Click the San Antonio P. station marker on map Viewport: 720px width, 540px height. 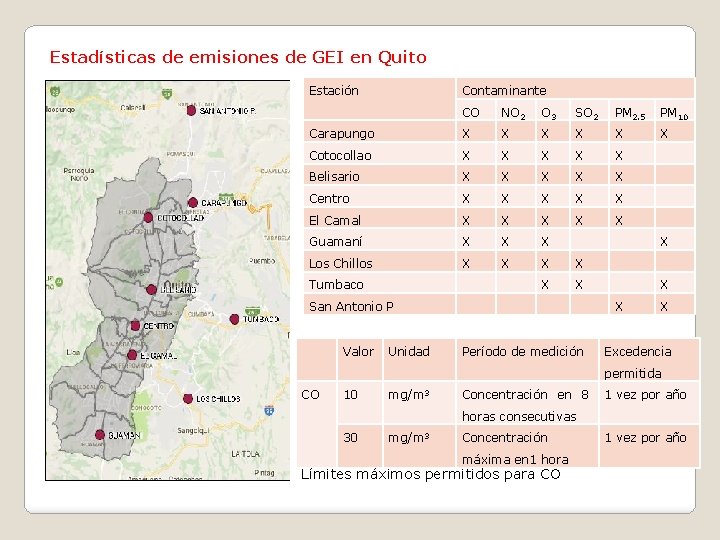(x=191, y=110)
